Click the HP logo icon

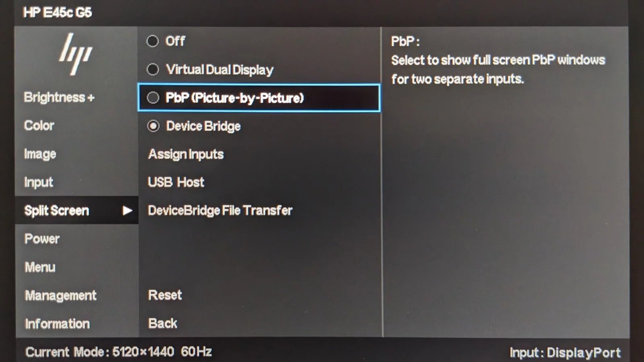(76, 54)
